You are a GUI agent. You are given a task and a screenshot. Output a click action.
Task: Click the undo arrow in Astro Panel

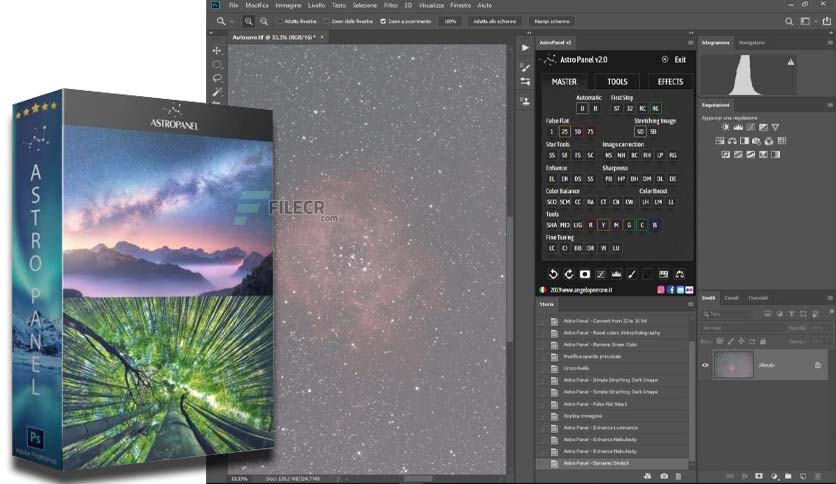coord(553,274)
